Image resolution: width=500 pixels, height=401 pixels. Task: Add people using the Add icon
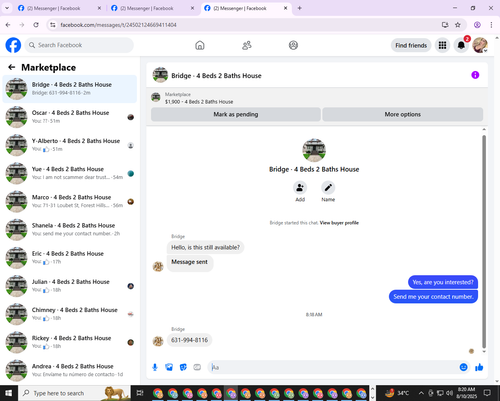(x=300, y=188)
